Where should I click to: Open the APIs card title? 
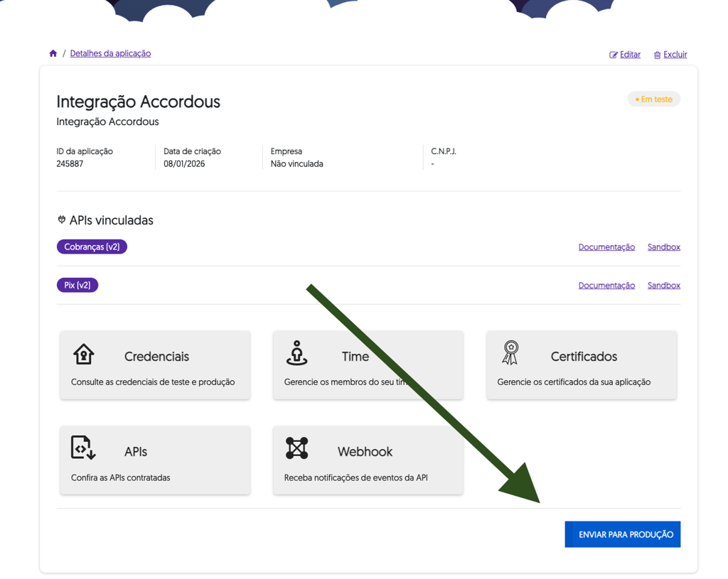click(x=136, y=452)
